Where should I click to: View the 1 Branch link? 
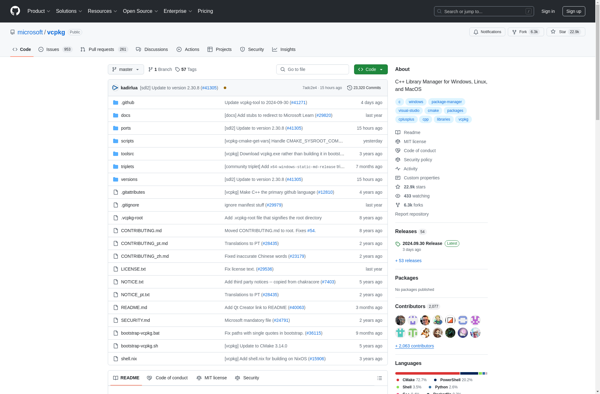160,69
